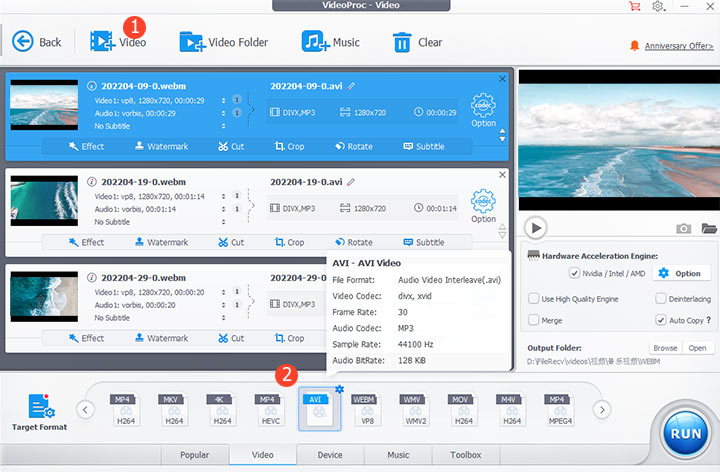Enable Merge checkbox
The height and width of the screenshot is (472, 720).
tap(534, 320)
